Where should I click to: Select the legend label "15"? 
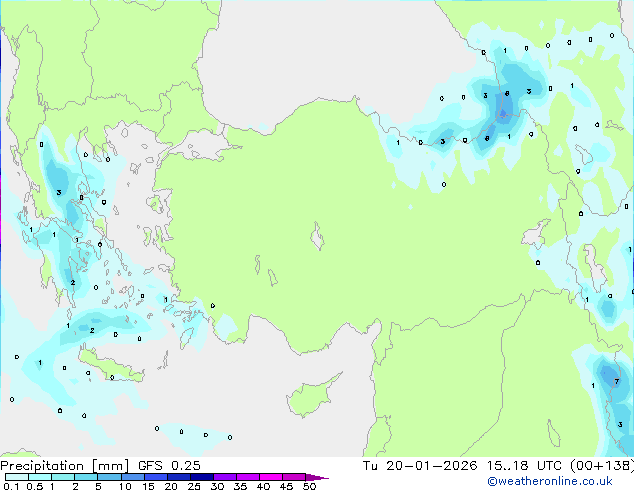click(148, 486)
